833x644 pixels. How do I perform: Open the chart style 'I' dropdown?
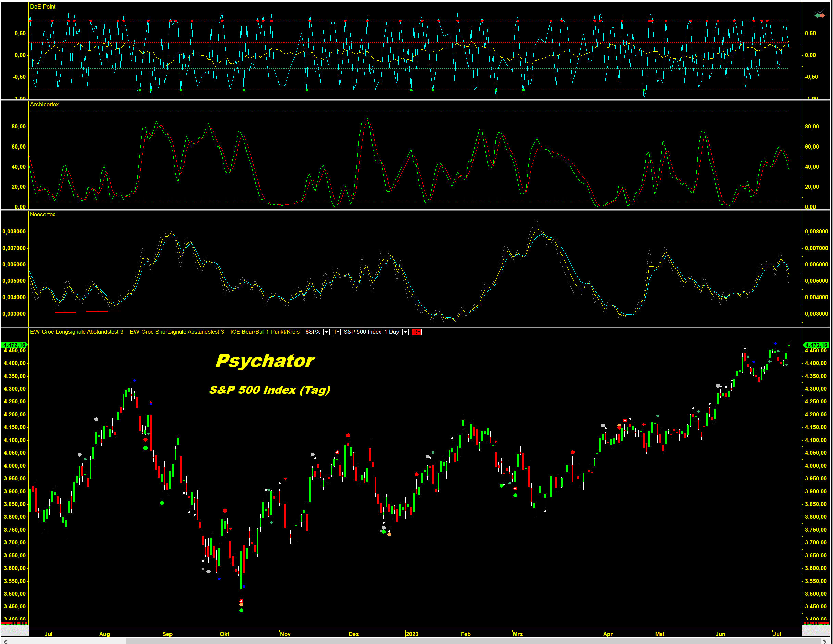point(337,332)
